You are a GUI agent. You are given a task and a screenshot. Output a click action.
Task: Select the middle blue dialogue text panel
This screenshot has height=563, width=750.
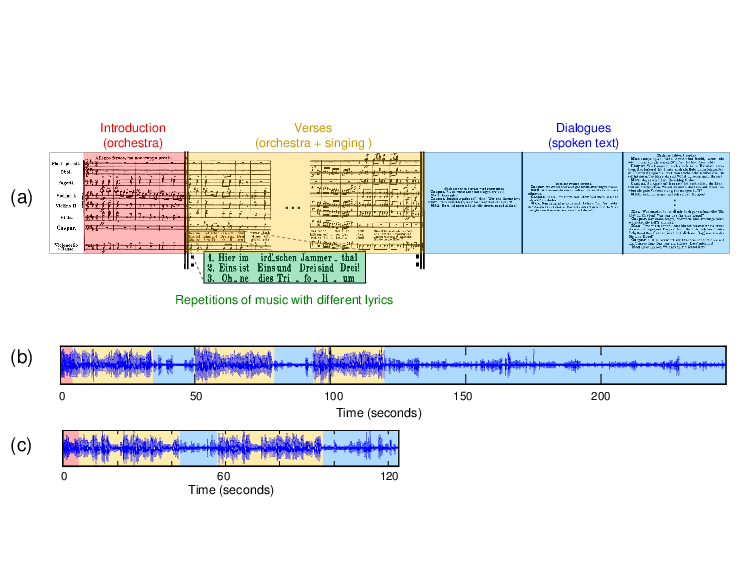point(573,203)
